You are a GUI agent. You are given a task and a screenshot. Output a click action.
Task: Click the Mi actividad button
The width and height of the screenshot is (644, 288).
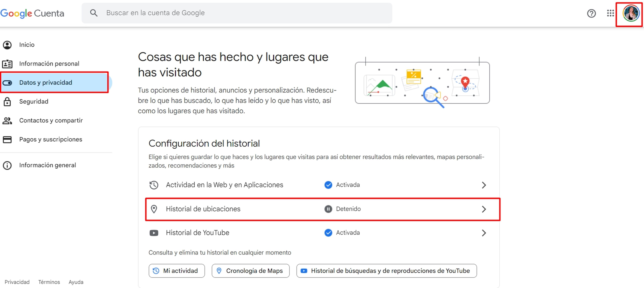[x=176, y=271]
